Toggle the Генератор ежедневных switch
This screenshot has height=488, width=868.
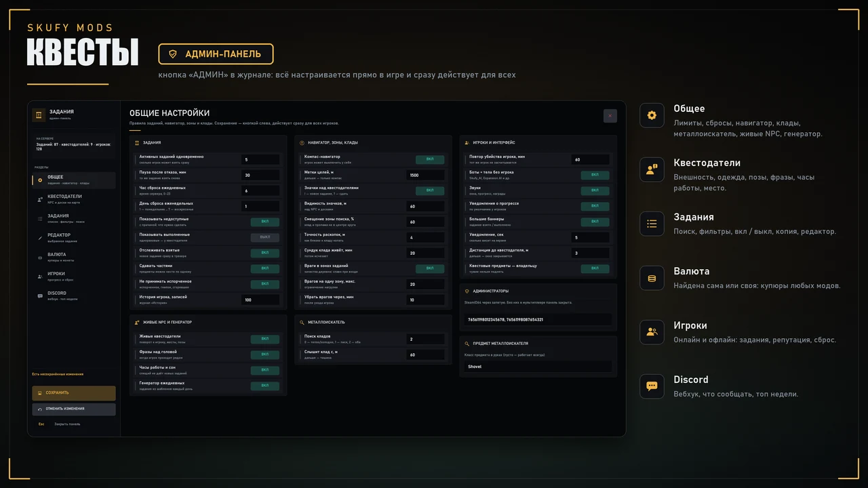click(265, 386)
